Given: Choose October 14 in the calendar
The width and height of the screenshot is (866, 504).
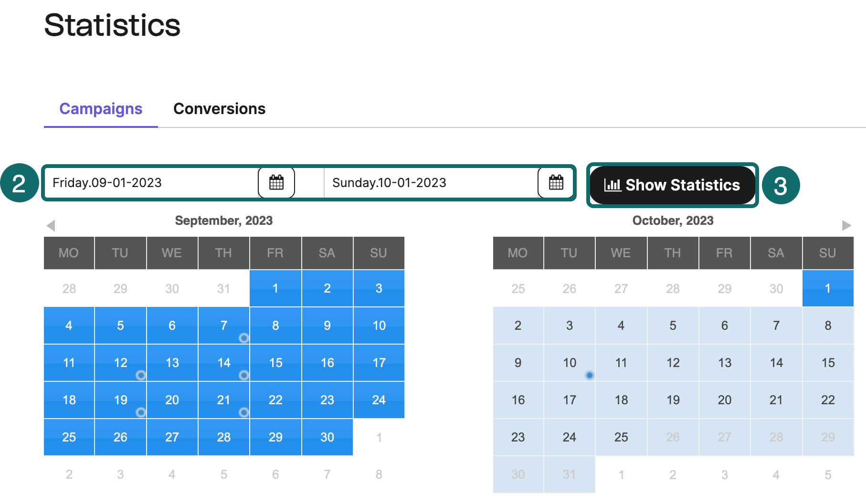Looking at the screenshot, I should point(776,363).
